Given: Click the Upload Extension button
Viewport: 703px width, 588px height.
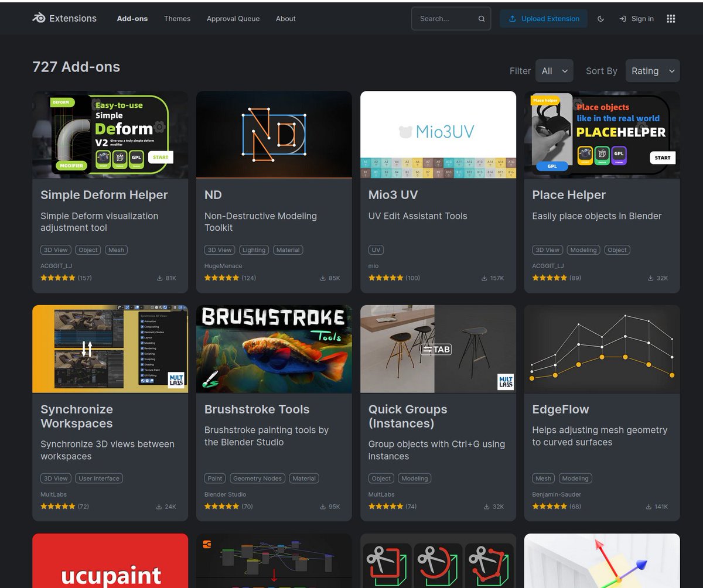Looking at the screenshot, I should [x=544, y=19].
